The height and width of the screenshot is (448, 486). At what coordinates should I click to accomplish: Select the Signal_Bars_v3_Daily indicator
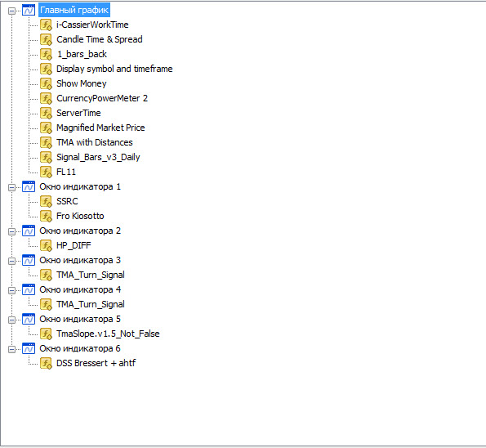click(x=98, y=157)
